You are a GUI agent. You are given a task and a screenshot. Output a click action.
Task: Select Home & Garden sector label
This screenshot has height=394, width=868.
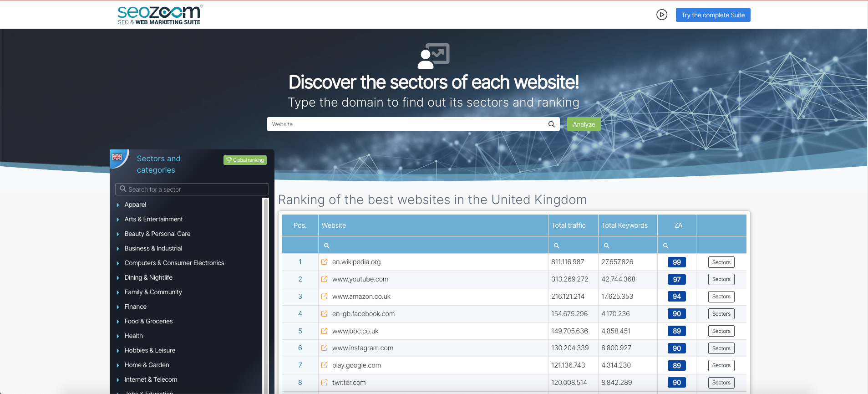[147, 365]
